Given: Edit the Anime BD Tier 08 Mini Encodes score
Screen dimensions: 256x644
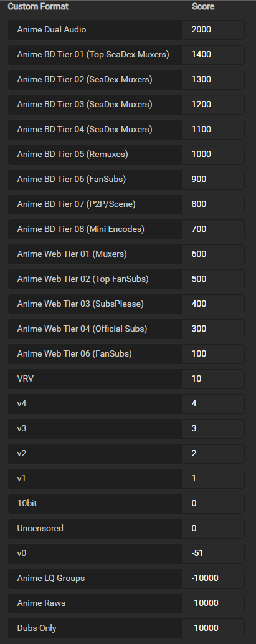Looking at the screenshot, I should [213, 229].
